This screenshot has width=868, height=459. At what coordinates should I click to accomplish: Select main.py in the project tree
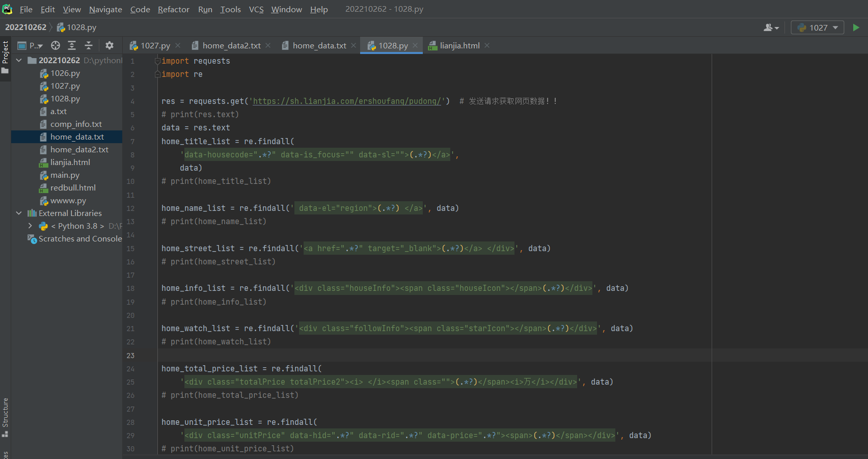click(65, 175)
